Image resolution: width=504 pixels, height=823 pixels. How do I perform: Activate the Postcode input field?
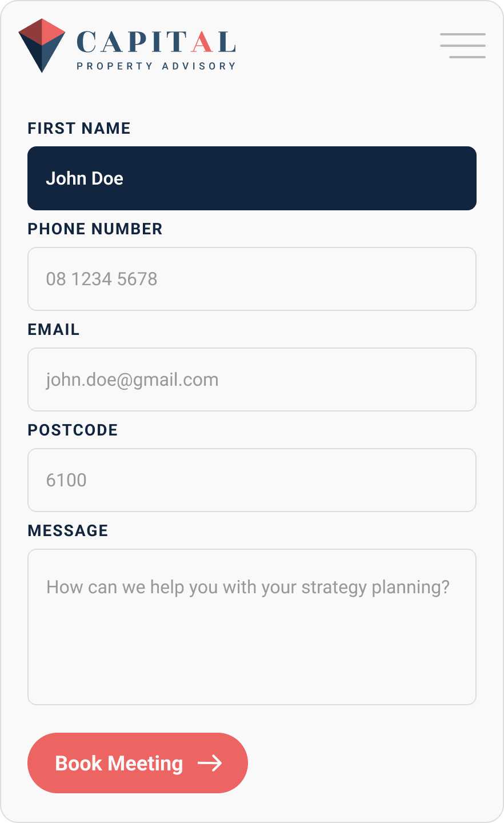pyautogui.click(x=252, y=480)
